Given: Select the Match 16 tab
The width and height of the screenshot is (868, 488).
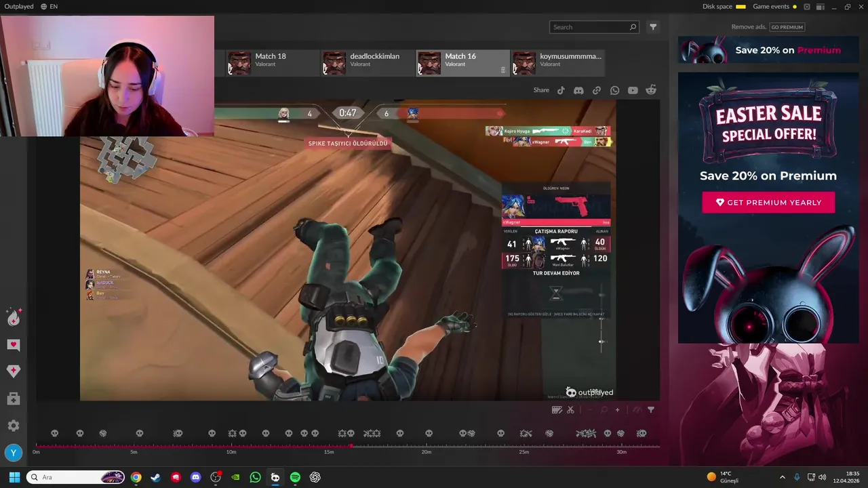Looking at the screenshot, I should [x=462, y=63].
